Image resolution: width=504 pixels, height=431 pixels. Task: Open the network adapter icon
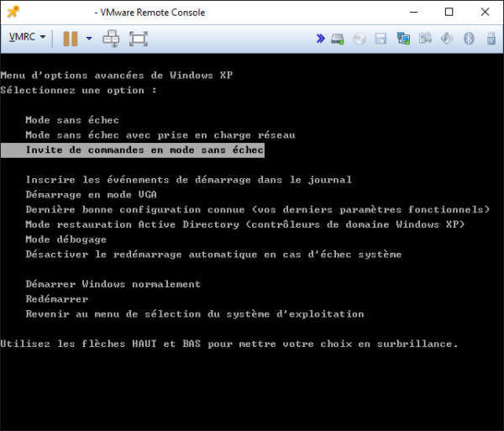(403, 39)
